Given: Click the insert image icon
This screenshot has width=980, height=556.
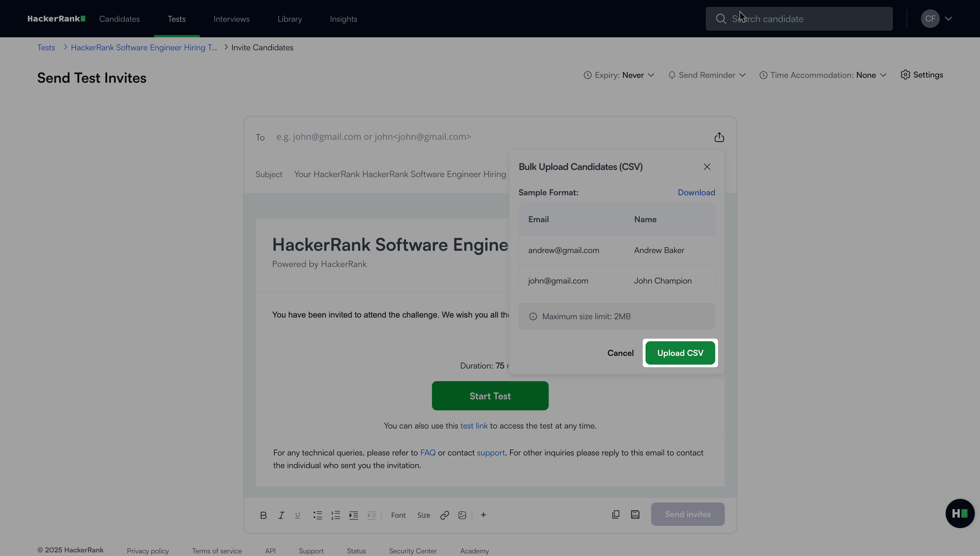Looking at the screenshot, I should (x=462, y=515).
